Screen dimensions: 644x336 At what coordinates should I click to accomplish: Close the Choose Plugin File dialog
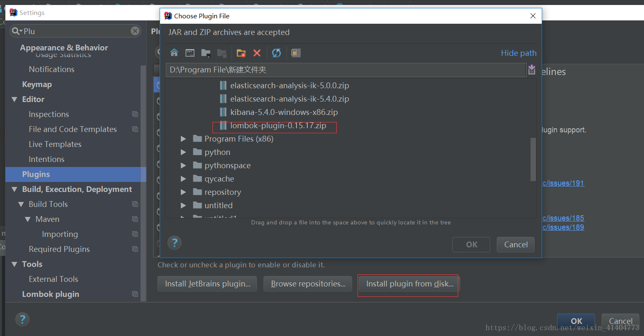point(533,16)
